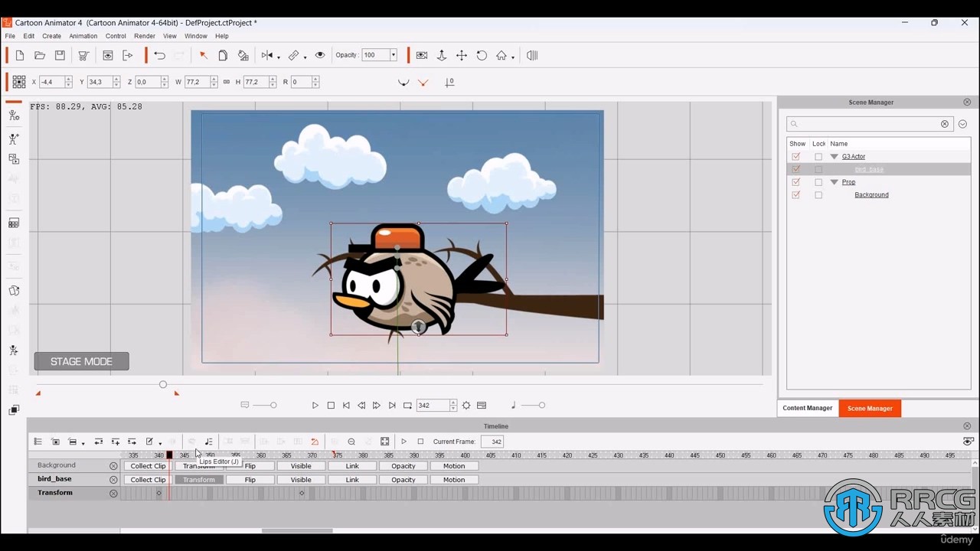Toggle Show checkbox for Background
Screen dimensions: 980x551
click(796, 195)
